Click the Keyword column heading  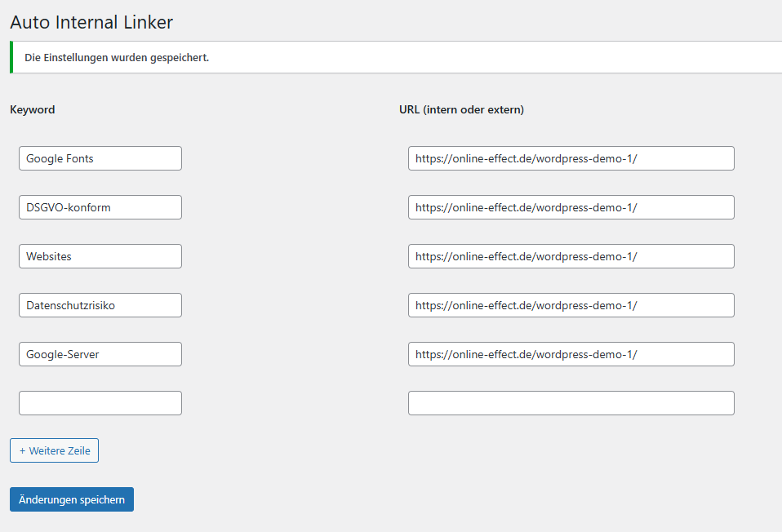click(33, 109)
